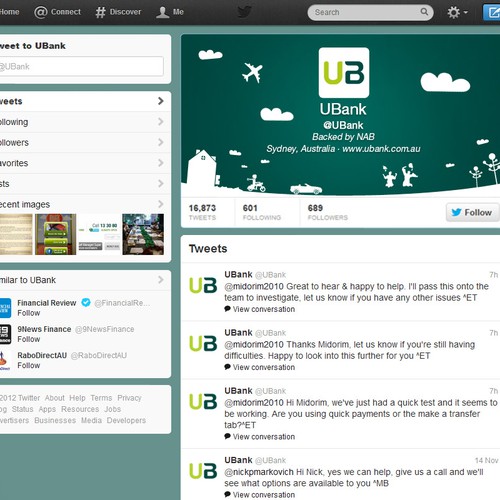500x500 pixels.
Task: Click the Discover hashtag icon
Action: pos(100,12)
